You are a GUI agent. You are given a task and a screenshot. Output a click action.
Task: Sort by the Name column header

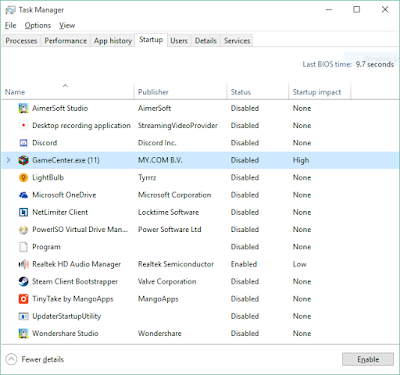click(67, 91)
